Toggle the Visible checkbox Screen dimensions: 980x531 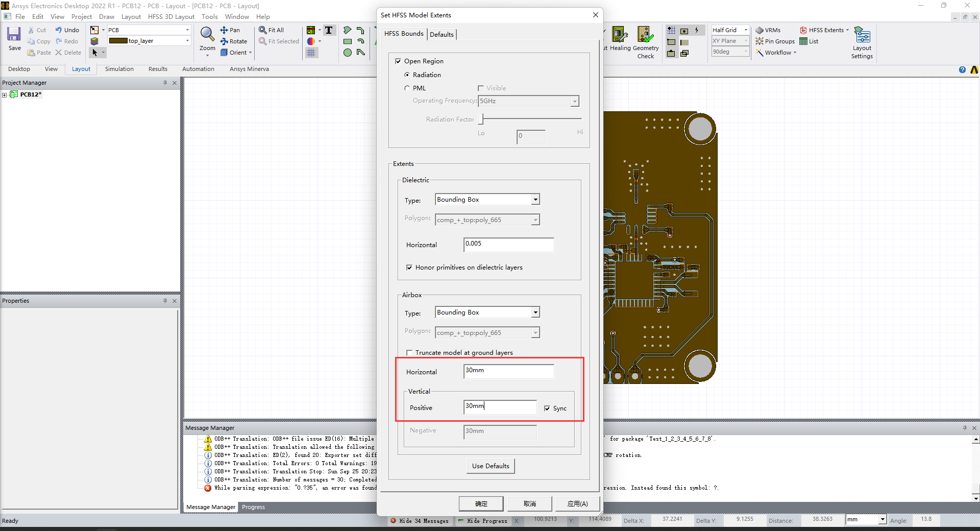click(480, 88)
